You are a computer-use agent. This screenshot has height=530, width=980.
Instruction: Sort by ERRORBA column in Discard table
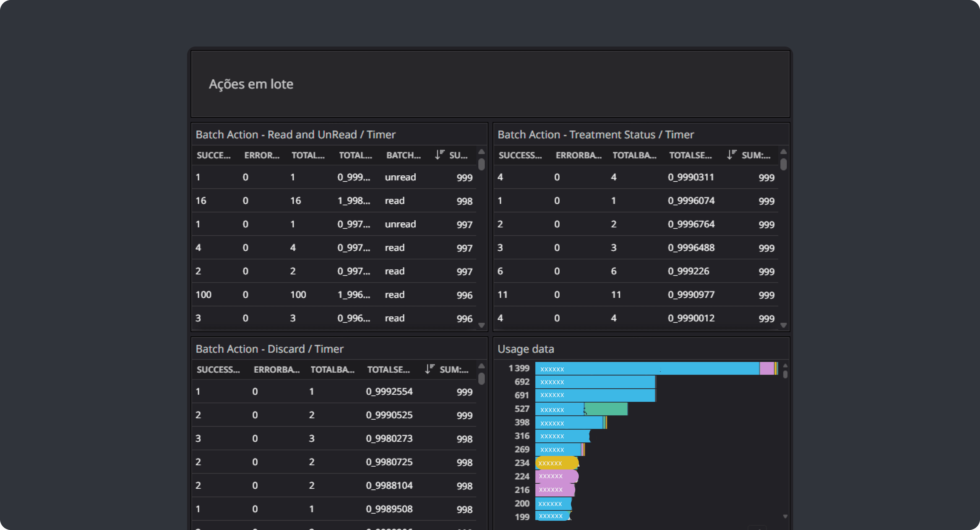point(276,369)
